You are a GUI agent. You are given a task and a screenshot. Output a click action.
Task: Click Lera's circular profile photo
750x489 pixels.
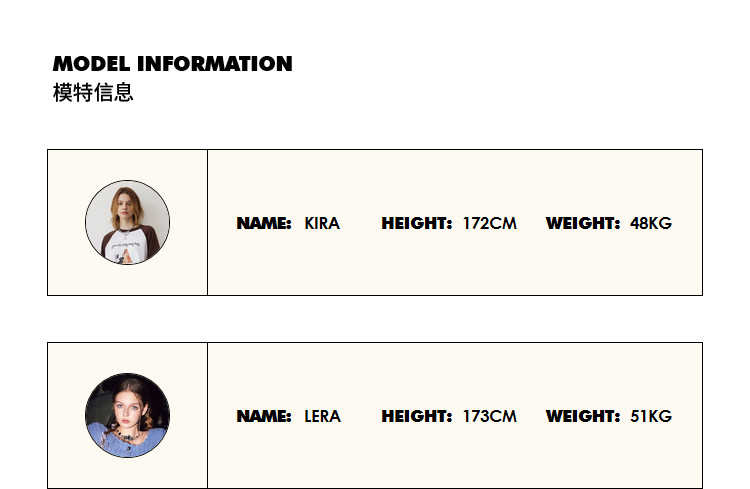127,415
